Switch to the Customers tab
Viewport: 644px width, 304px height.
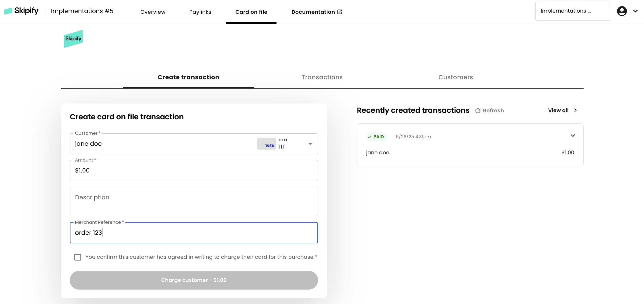[x=455, y=77]
